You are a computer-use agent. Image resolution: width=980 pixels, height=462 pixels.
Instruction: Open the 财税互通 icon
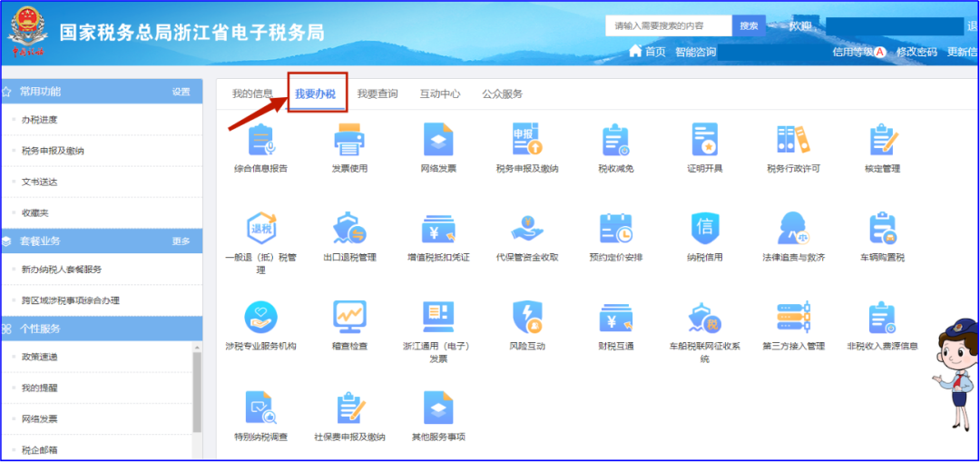[x=615, y=318]
